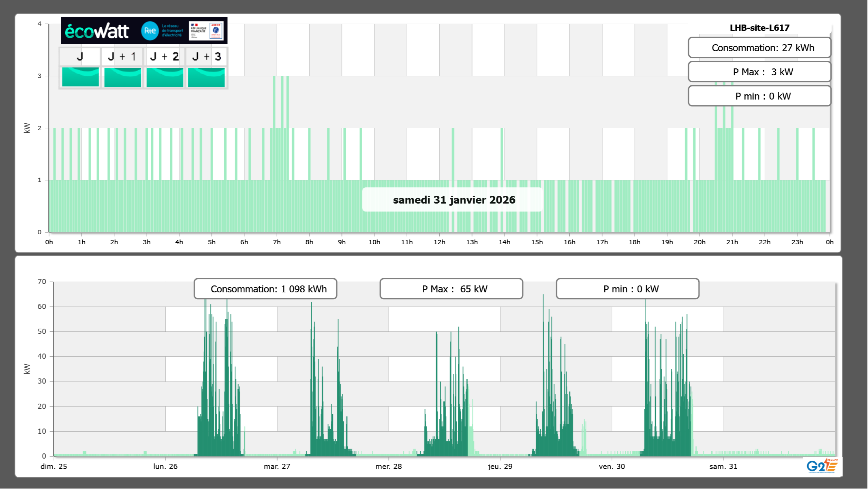Click the écoWatt logo
The height and width of the screenshot is (489, 868).
(x=97, y=31)
